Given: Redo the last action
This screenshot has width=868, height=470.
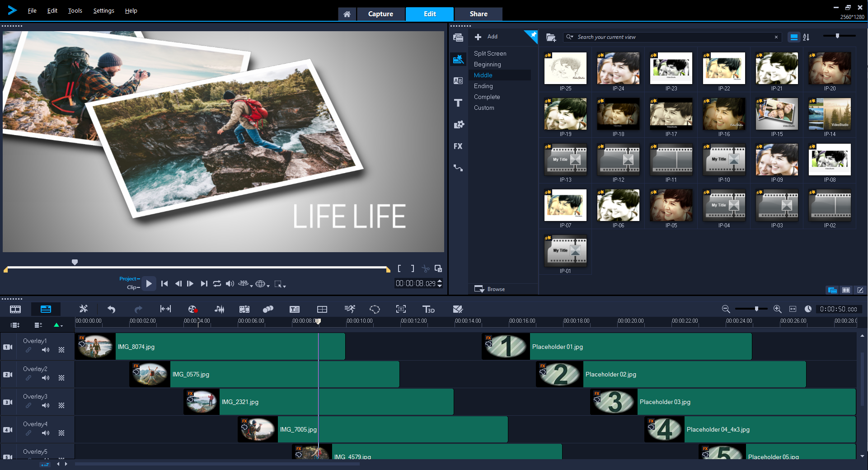Looking at the screenshot, I should click(138, 309).
